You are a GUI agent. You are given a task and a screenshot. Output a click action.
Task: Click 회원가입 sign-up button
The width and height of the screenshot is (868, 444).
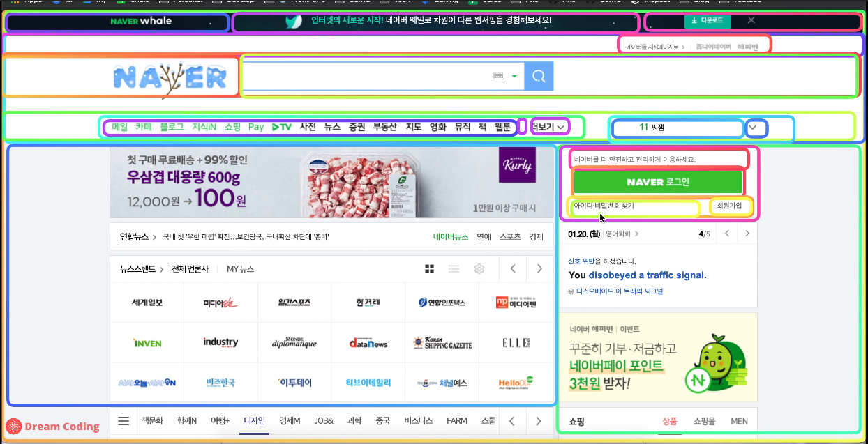[730, 206]
